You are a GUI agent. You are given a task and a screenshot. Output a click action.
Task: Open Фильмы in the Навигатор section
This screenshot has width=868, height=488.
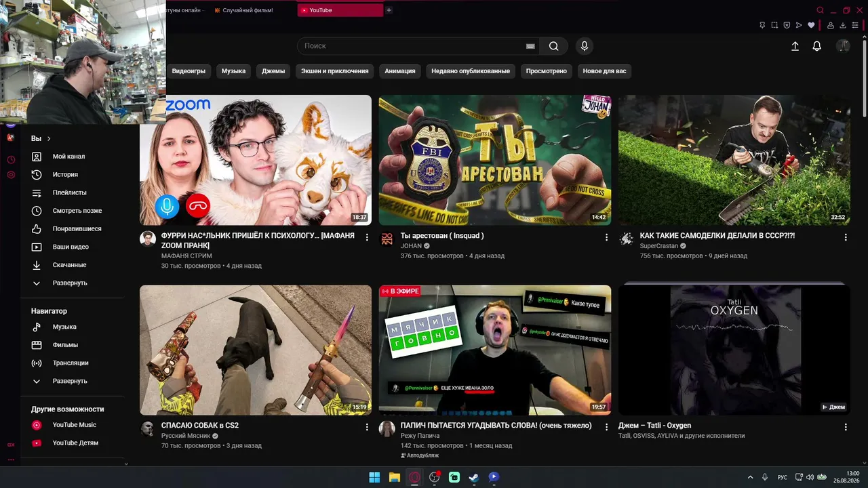(x=65, y=345)
